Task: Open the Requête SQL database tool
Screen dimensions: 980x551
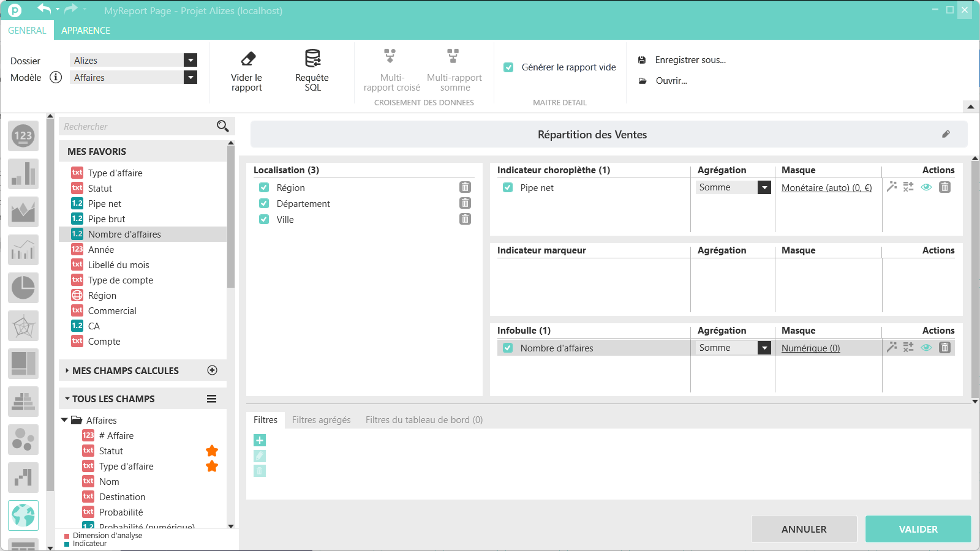Action: pos(312,59)
